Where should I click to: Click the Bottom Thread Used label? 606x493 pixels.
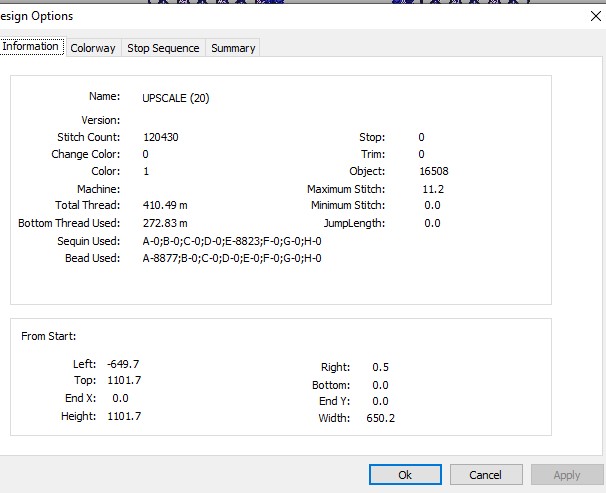[69, 223]
